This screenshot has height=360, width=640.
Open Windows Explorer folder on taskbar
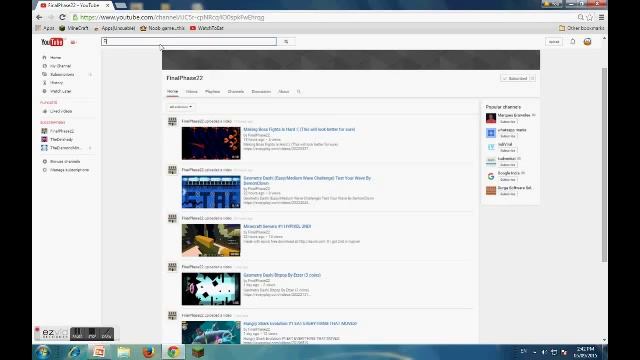coord(124,352)
